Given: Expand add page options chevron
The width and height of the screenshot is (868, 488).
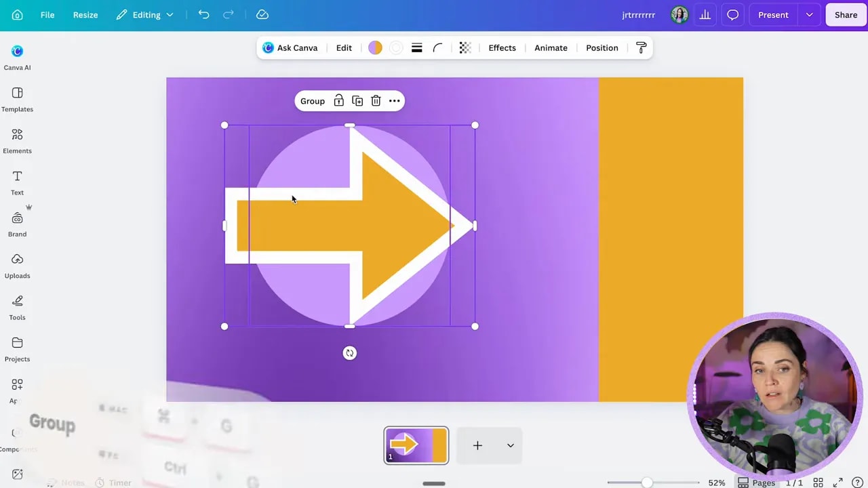Looking at the screenshot, I should pyautogui.click(x=511, y=445).
